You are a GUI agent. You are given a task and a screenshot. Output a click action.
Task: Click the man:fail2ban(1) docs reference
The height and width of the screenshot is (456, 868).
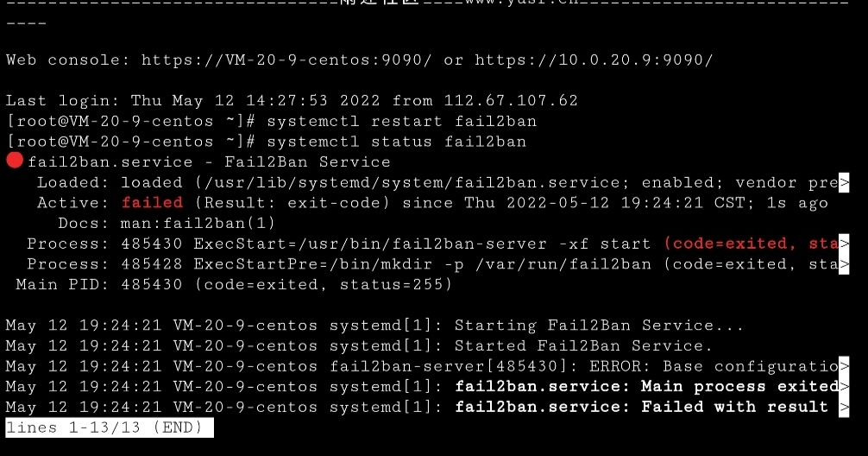click(x=198, y=224)
